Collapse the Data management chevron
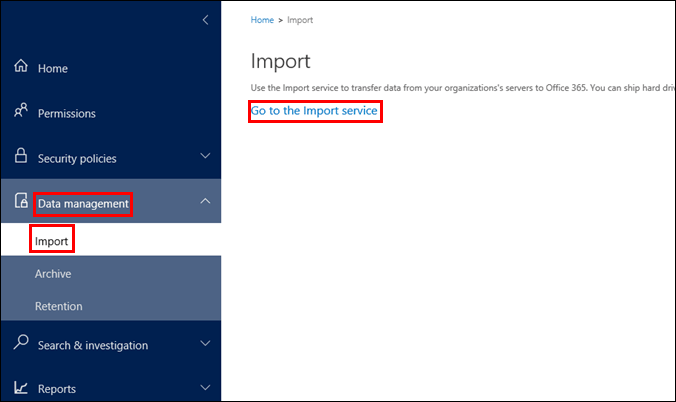 205,202
